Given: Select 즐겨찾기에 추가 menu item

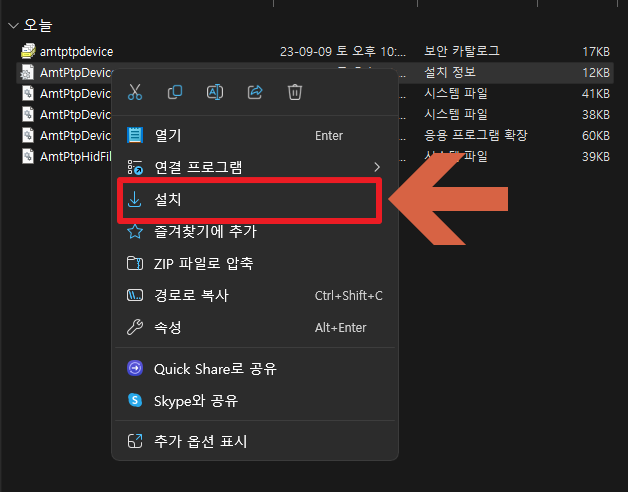Looking at the screenshot, I should [255, 232].
